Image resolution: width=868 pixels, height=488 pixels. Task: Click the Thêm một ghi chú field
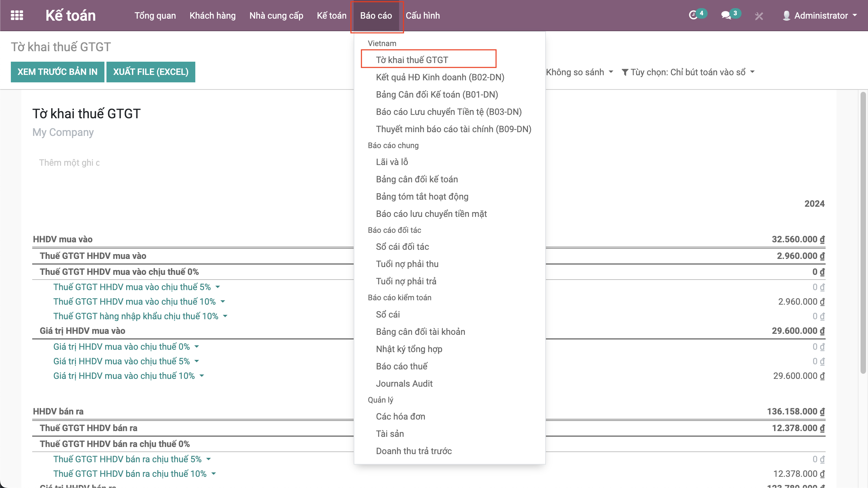click(69, 163)
